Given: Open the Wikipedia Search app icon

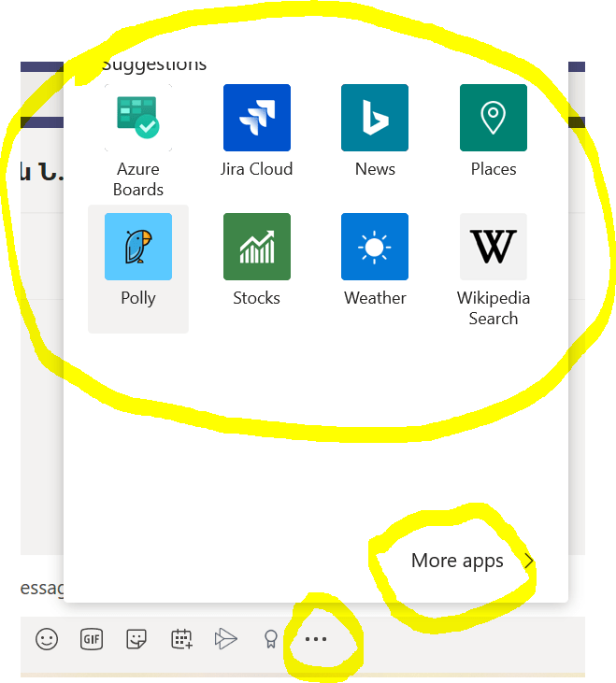Looking at the screenshot, I should pyautogui.click(x=493, y=247).
